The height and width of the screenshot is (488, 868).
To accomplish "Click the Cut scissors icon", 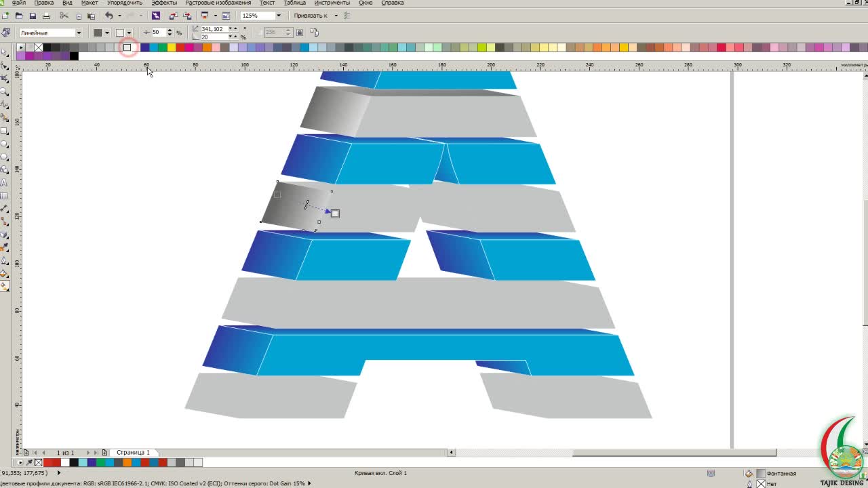I will click(64, 16).
